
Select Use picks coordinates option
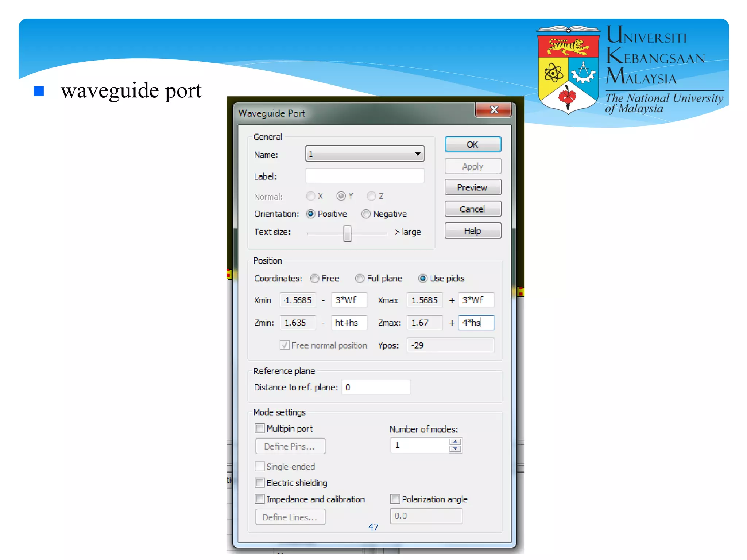click(x=423, y=279)
